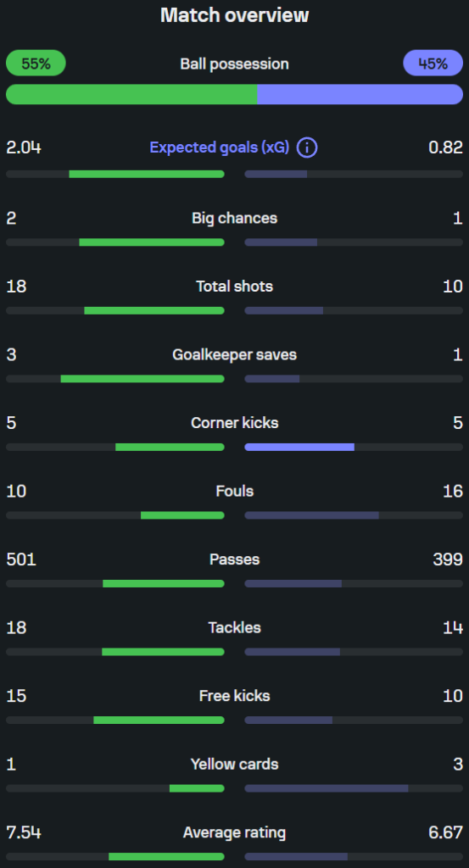Select the Free kicks stat label
This screenshot has height=868, width=469.
pyautogui.click(x=235, y=696)
